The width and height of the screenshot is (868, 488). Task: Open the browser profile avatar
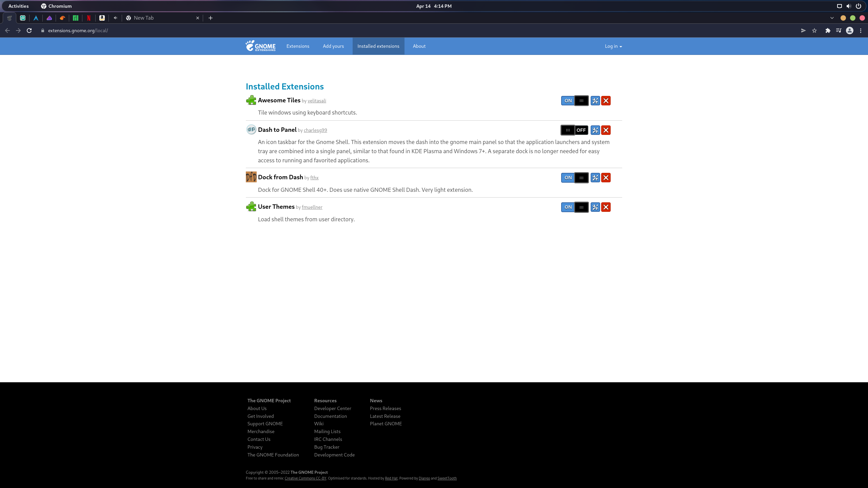[850, 30]
